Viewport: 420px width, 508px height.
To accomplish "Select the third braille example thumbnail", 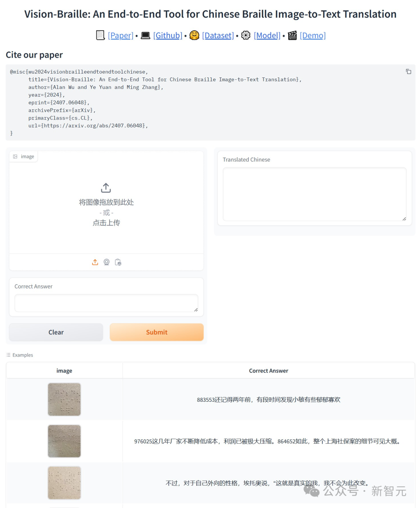I will 64,483.
